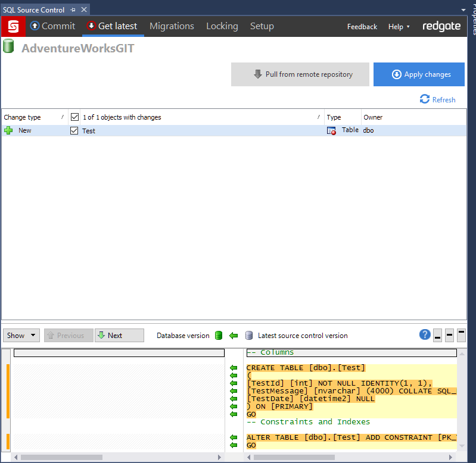Click the Previous difference button

point(69,336)
